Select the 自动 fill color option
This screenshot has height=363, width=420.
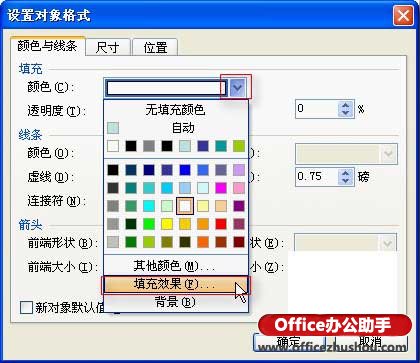(x=176, y=128)
